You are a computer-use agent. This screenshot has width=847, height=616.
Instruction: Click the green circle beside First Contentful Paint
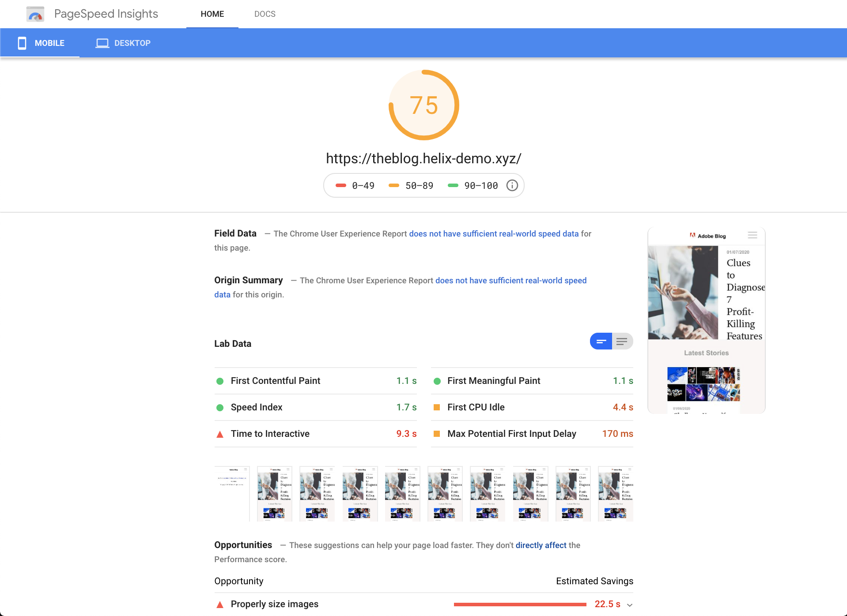[220, 381]
